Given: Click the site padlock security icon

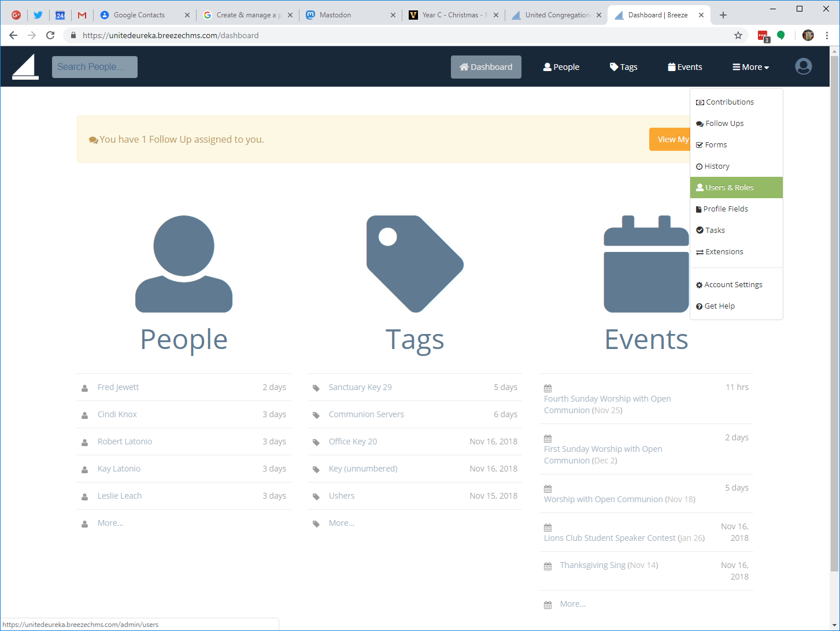Looking at the screenshot, I should [73, 35].
